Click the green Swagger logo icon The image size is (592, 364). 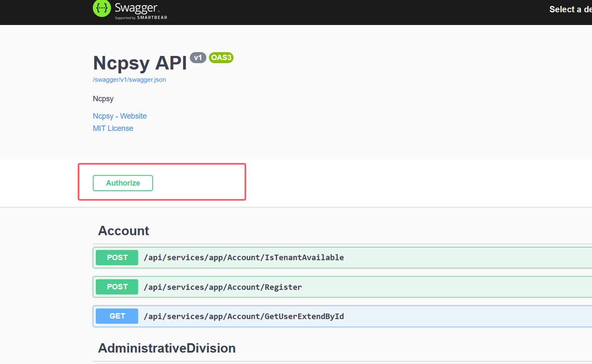tap(102, 8)
